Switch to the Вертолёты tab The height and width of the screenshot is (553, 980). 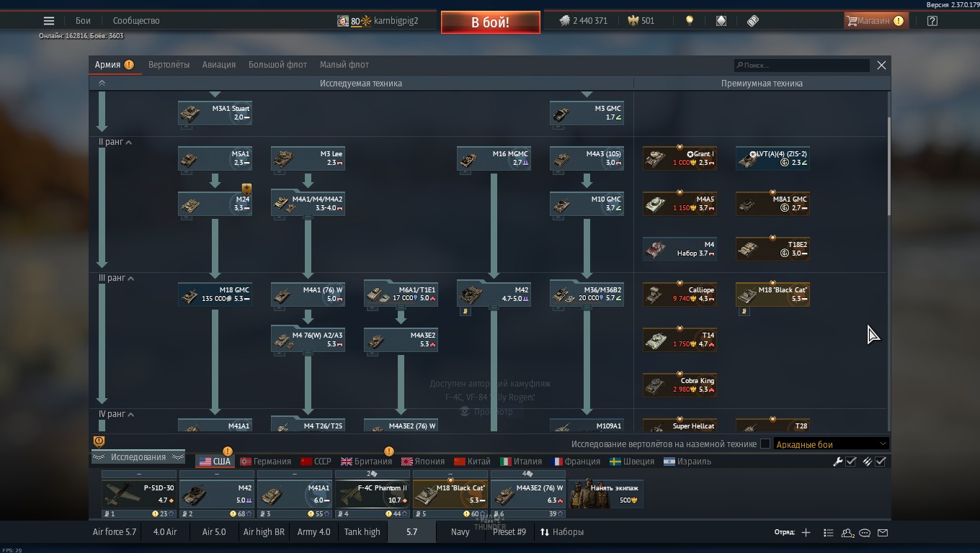point(169,65)
